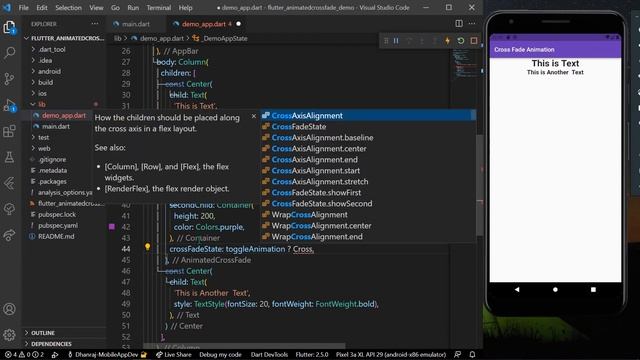640x360 pixels.
Task: Open the Run and Debug view
Action: [9, 105]
